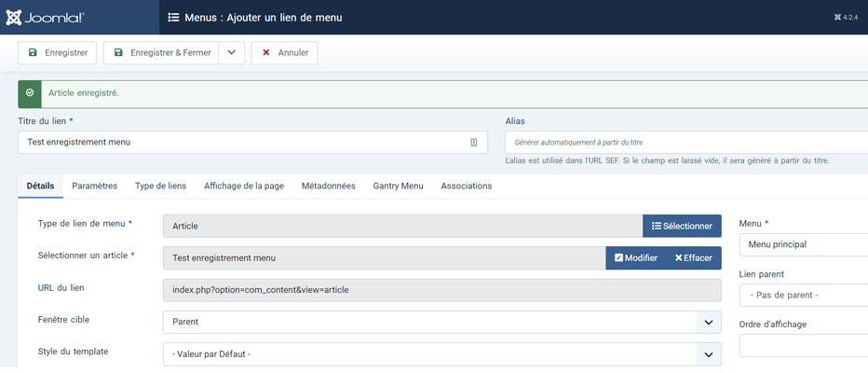
Task: Open the Fenêtre cible dropdown
Action: pyautogui.click(x=442, y=322)
